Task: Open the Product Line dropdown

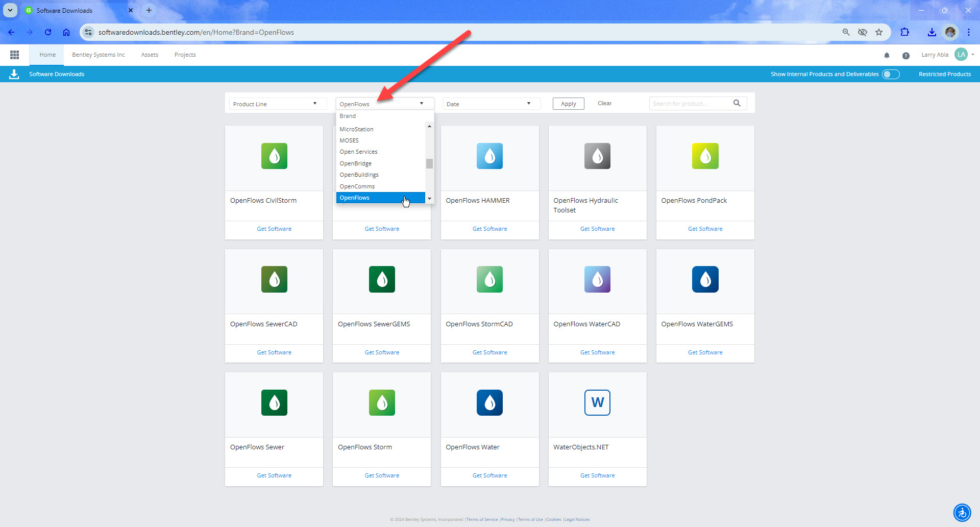Action: (x=278, y=104)
